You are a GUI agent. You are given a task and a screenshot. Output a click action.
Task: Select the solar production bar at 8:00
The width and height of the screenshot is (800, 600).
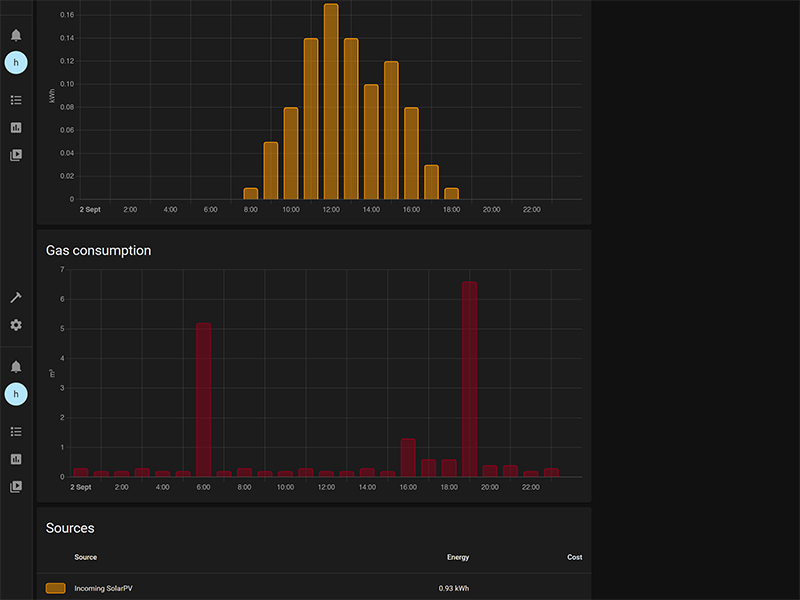[251, 193]
